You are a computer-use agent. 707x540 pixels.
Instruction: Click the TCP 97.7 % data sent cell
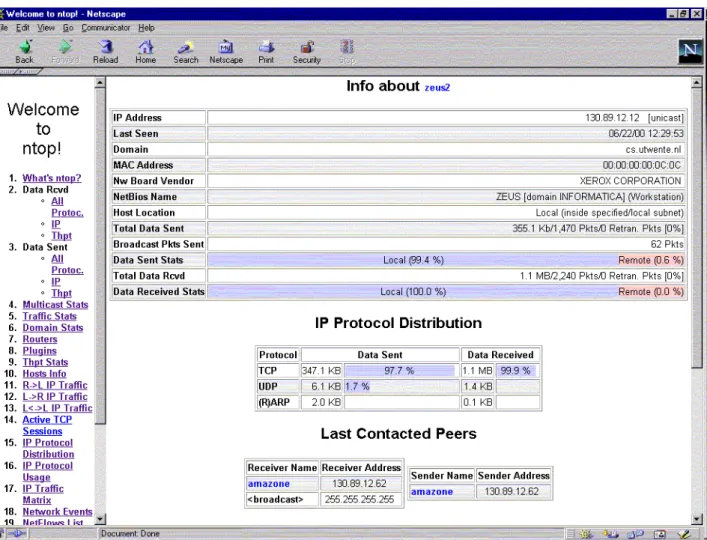coord(400,371)
